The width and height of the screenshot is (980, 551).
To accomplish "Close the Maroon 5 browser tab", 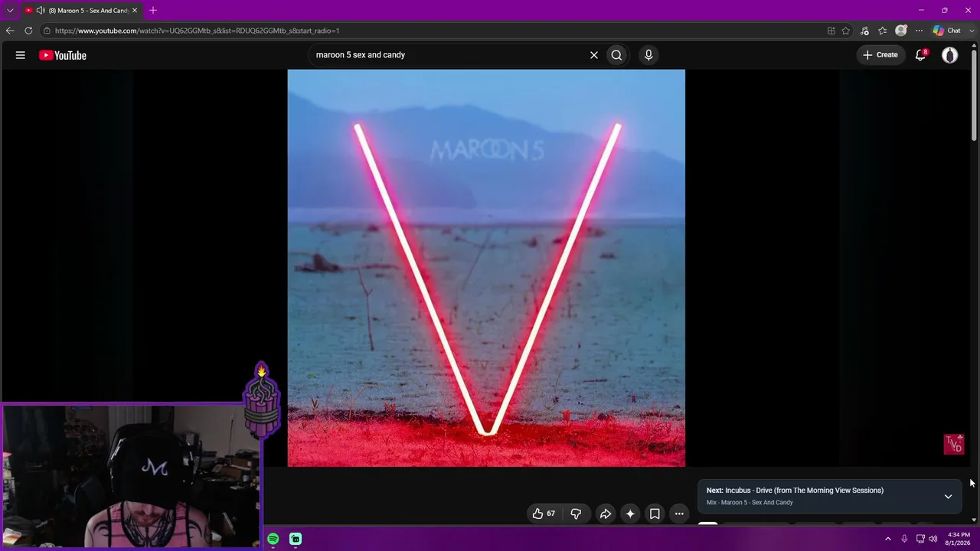I will (135, 11).
